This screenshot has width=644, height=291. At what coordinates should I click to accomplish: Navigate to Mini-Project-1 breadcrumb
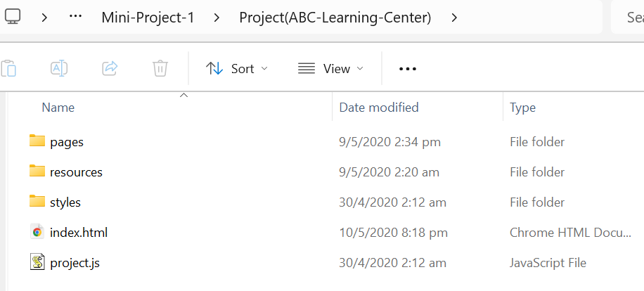click(148, 17)
